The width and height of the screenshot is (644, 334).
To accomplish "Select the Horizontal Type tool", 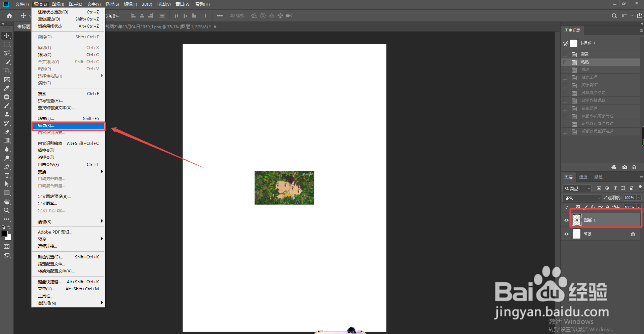I will point(7,175).
